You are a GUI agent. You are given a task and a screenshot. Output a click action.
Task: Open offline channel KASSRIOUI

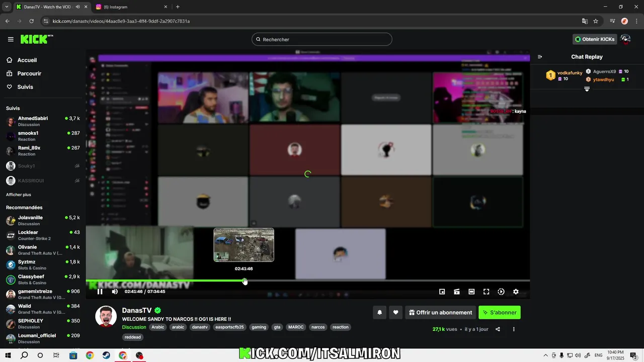pyautogui.click(x=43, y=180)
